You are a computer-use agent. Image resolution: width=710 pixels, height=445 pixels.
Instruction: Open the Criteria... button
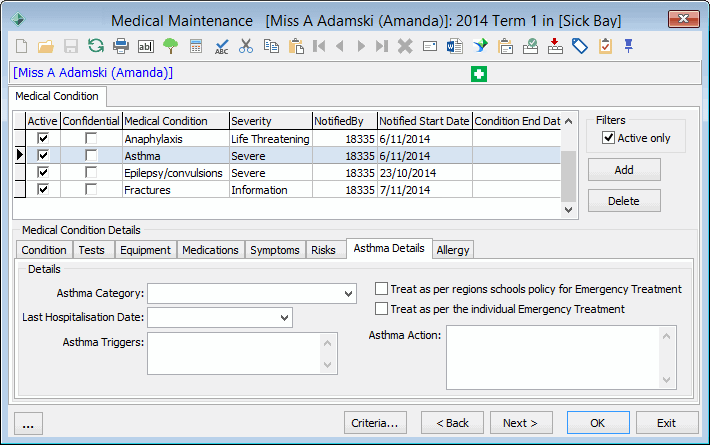[x=375, y=423]
